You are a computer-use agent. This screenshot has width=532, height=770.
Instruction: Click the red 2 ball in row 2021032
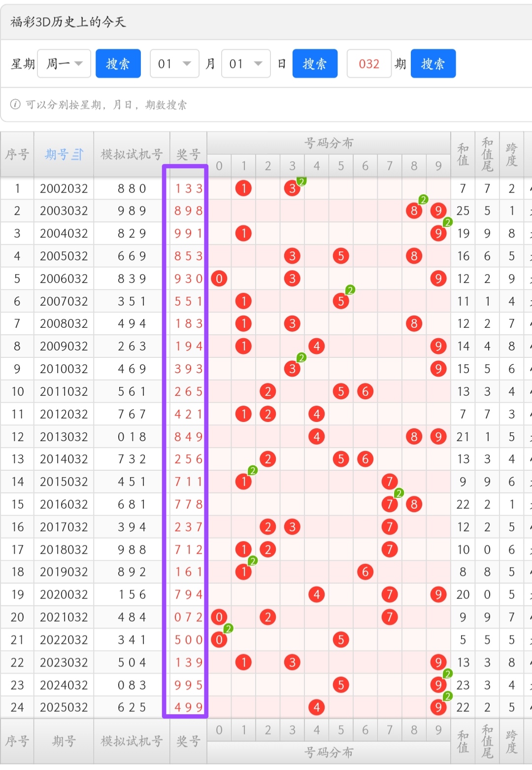pyautogui.click(x=267, y=617)
